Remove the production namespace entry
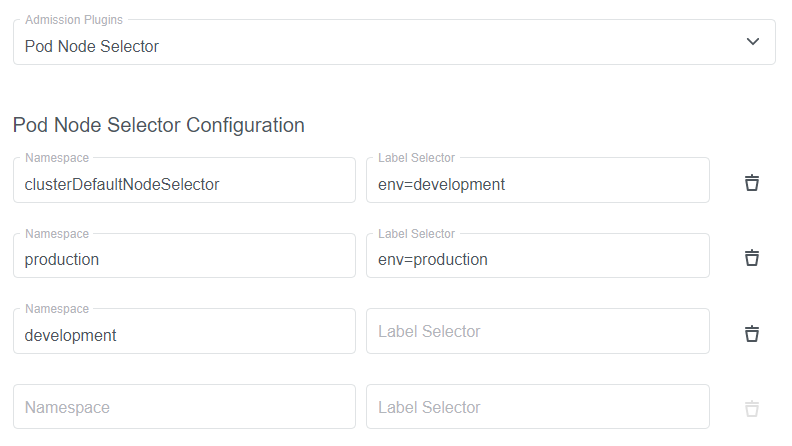Screen dimensions: 792x446 coord(752,257)
